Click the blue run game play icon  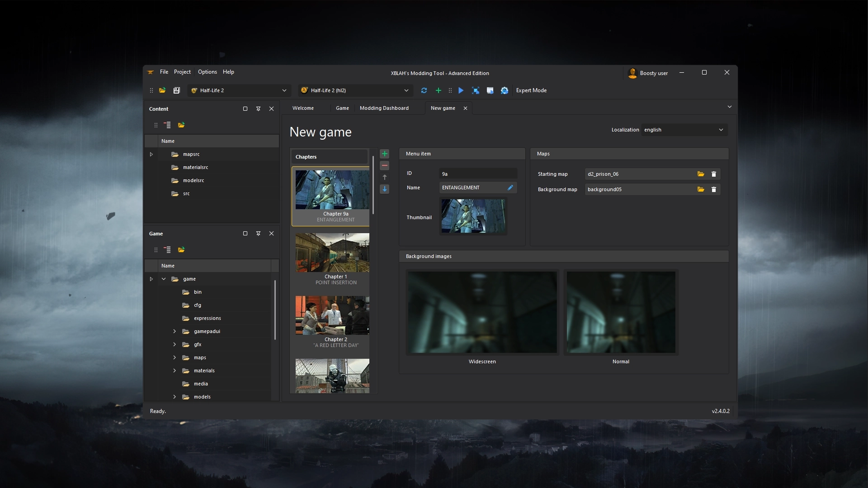[x=461, y=90]
